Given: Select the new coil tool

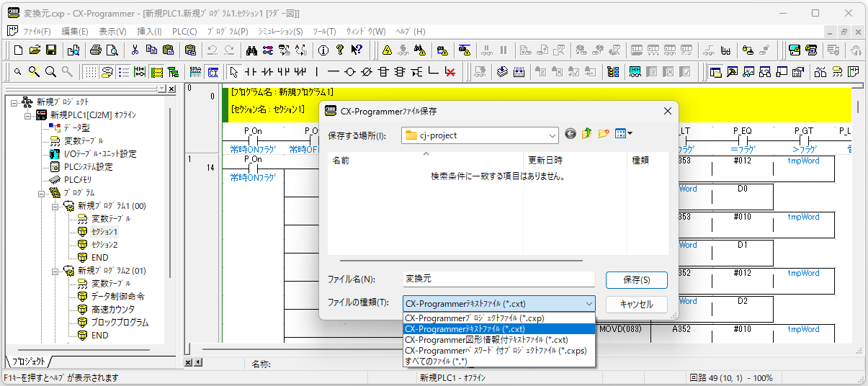Looking at the screenshot, I should pyautogui.click(x=350, y=71).
